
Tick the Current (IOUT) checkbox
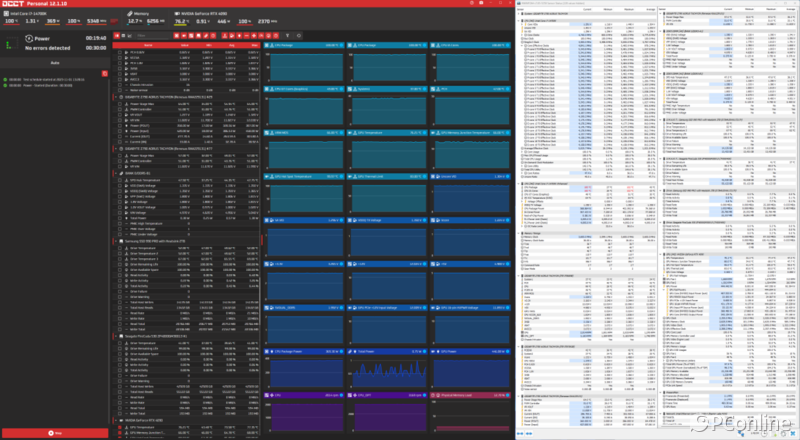click(x=120, y=136)
